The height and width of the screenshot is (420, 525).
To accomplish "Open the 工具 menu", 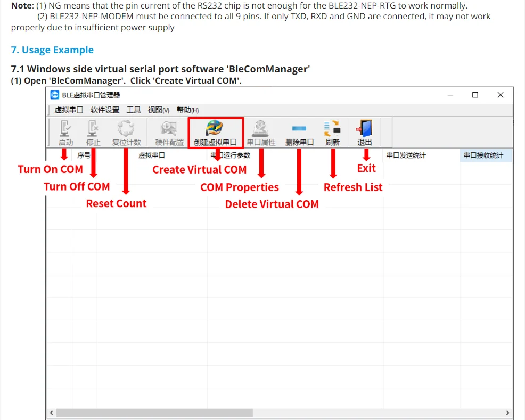I will click(134, 110).
